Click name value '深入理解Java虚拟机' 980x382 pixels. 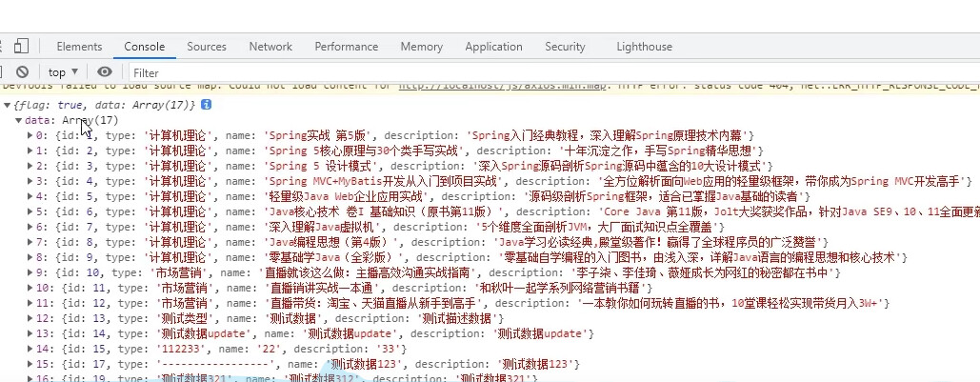(x=323, y=227)
